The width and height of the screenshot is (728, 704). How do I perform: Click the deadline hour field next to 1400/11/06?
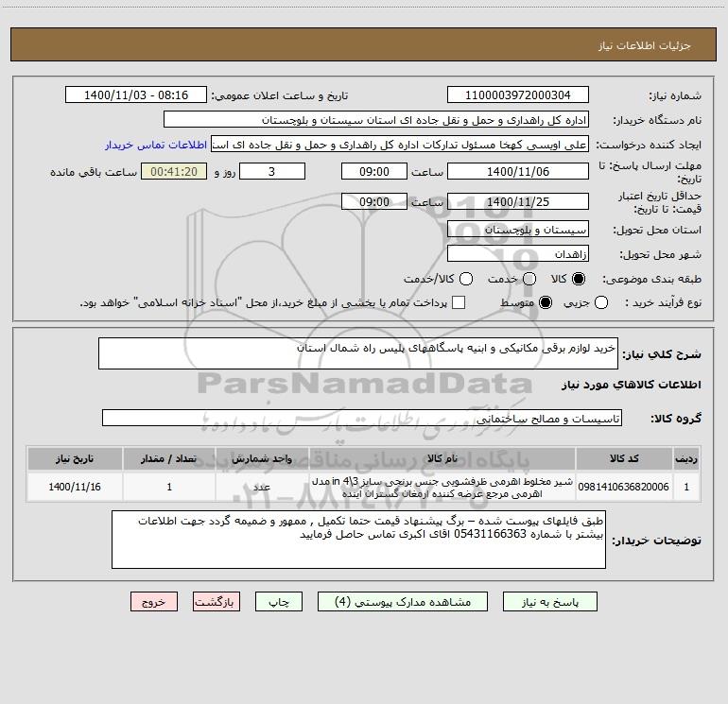374,172
